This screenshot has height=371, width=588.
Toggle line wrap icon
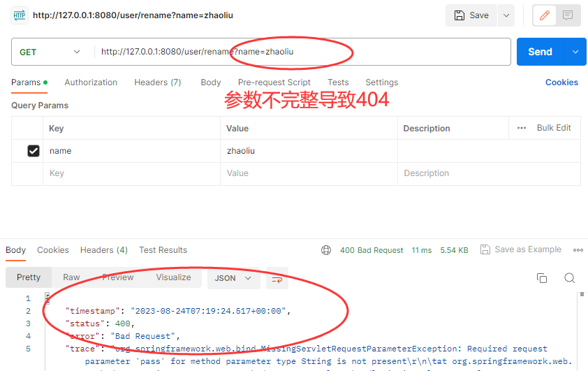(x=277, y=279)
